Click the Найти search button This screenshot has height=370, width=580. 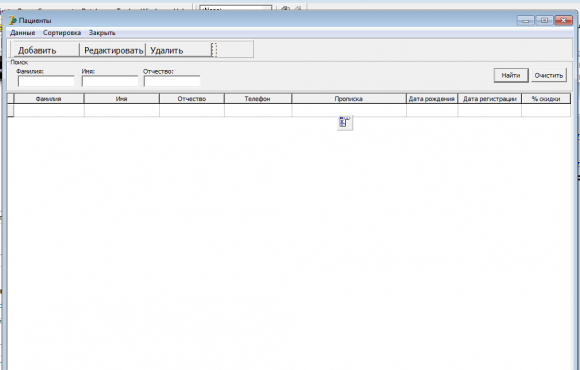[511, 75]
